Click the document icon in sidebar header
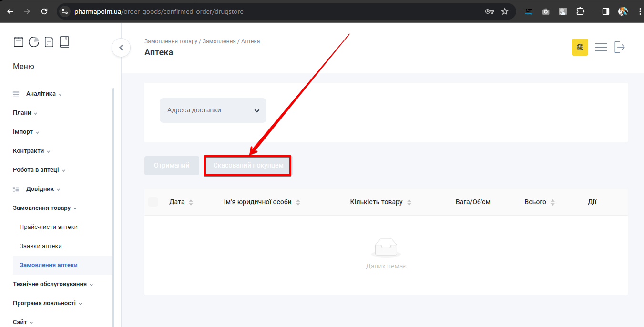 pyautogui.click(x=49, y=42)
